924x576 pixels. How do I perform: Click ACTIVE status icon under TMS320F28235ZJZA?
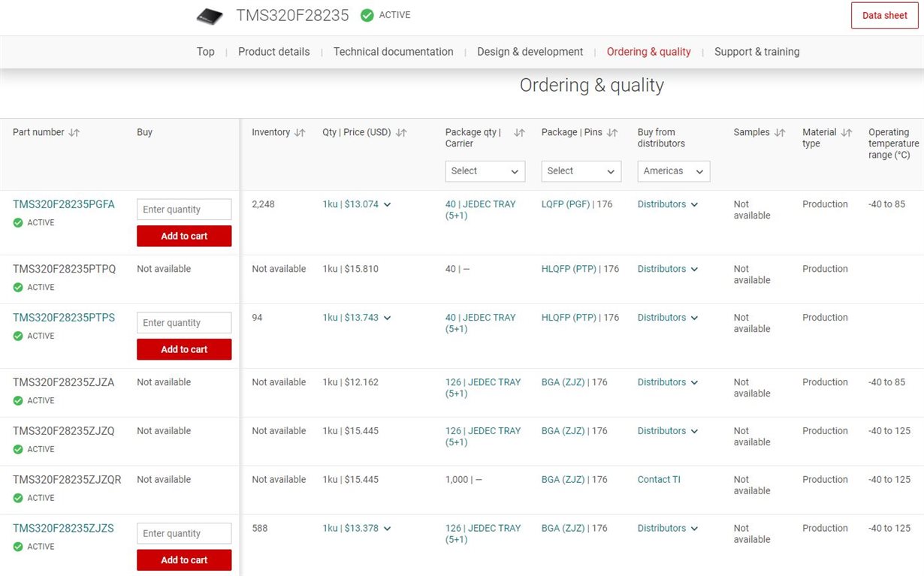18,400
